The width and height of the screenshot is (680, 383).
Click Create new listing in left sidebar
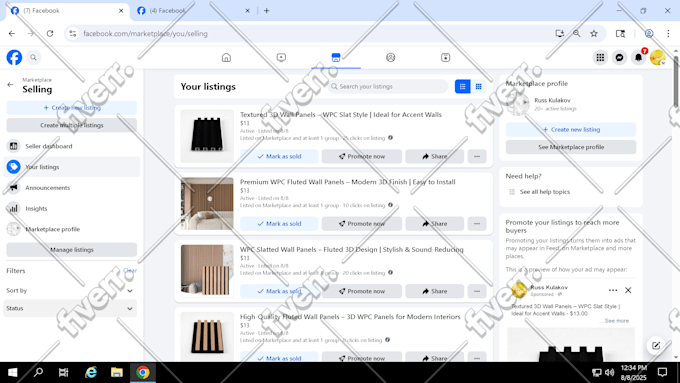coord(72,108)
